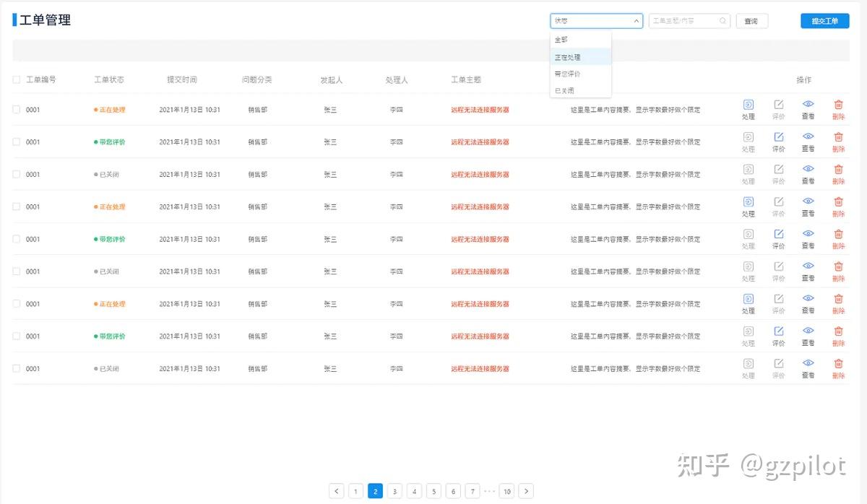This screenshot has height=504, width=867.
Task: Go to the previous page with the left arrow
Action: (336, 491)
